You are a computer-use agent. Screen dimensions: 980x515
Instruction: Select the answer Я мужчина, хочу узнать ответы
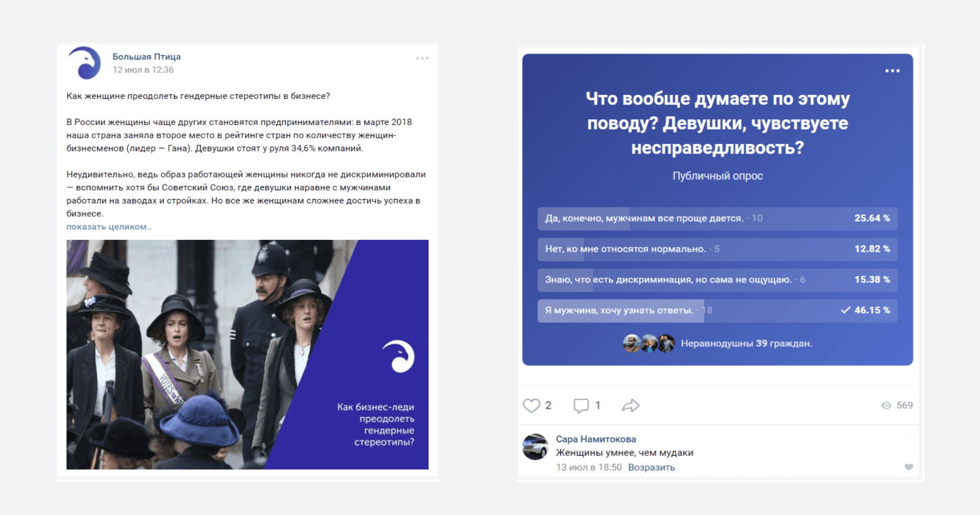pyautogui.click(x=717, y=310)
